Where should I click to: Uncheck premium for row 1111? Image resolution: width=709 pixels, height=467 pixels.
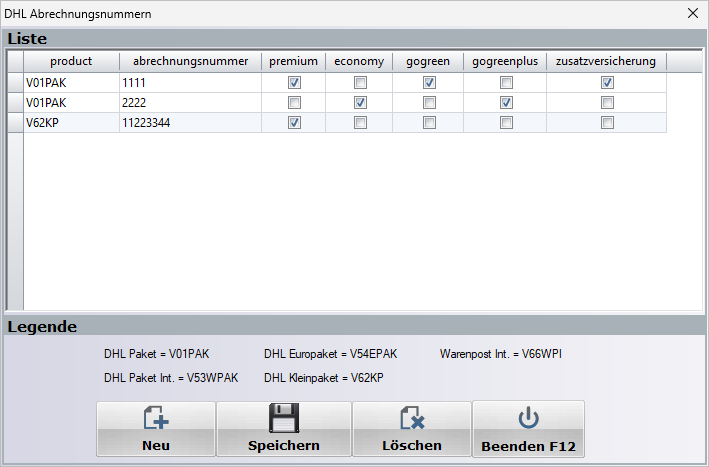(x=294, y=82)
